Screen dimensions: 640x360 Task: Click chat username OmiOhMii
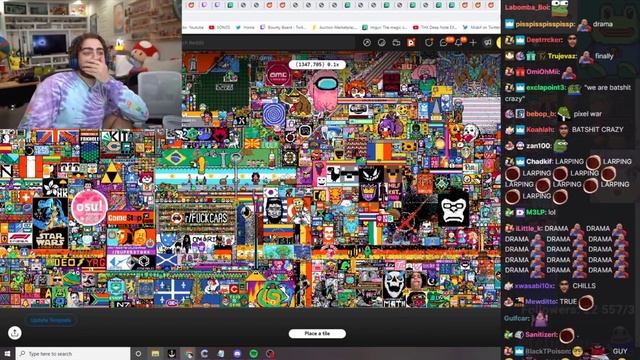543,72
